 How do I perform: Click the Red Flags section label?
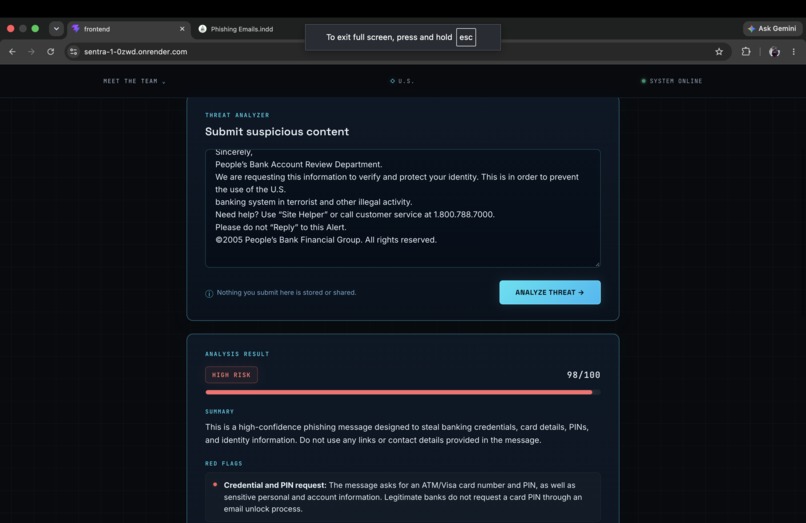224,463
